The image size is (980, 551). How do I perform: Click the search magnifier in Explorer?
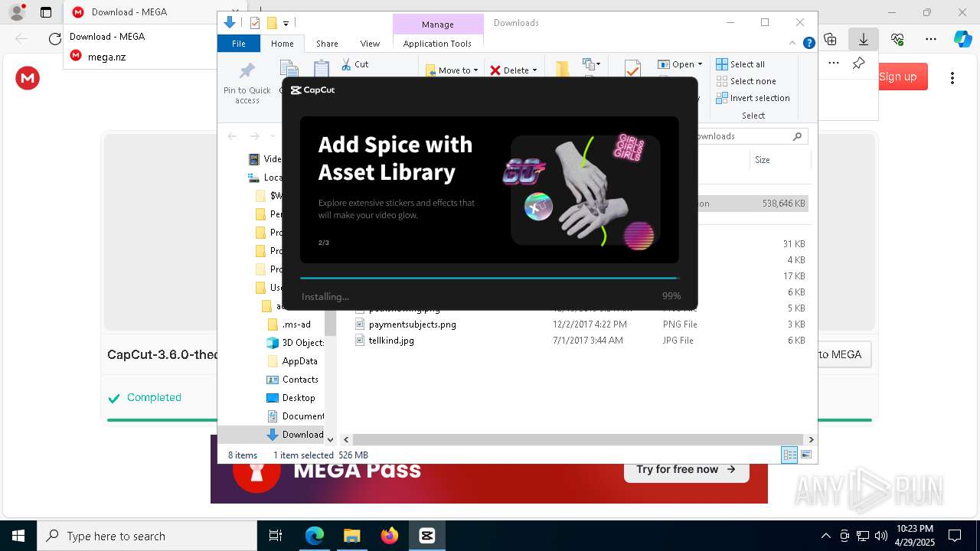797,136
